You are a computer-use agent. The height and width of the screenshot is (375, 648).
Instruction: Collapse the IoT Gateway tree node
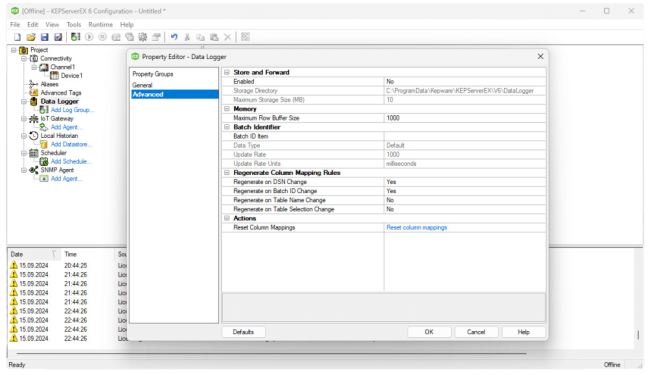click(24, 119)
